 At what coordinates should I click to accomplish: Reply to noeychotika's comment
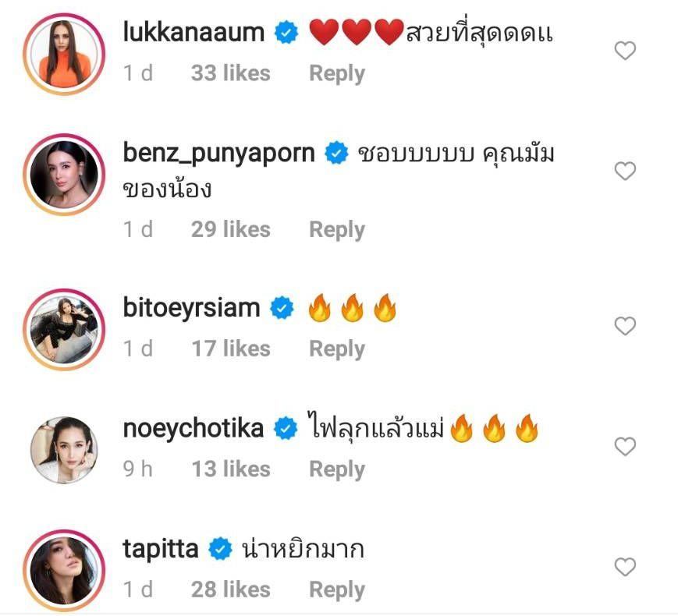(x=337, y=469)
